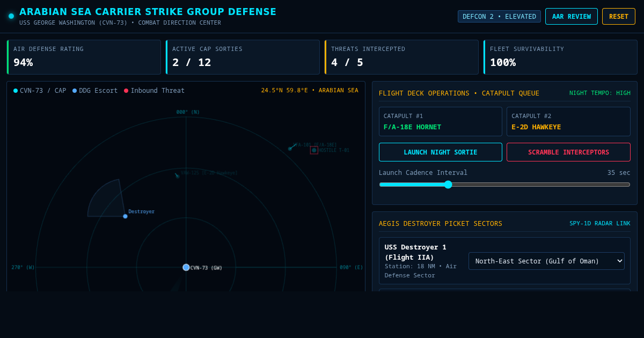This screenshot has width=644, height=338.
Task: Open the AAR Review panel
Action: [x=572, y=17]
